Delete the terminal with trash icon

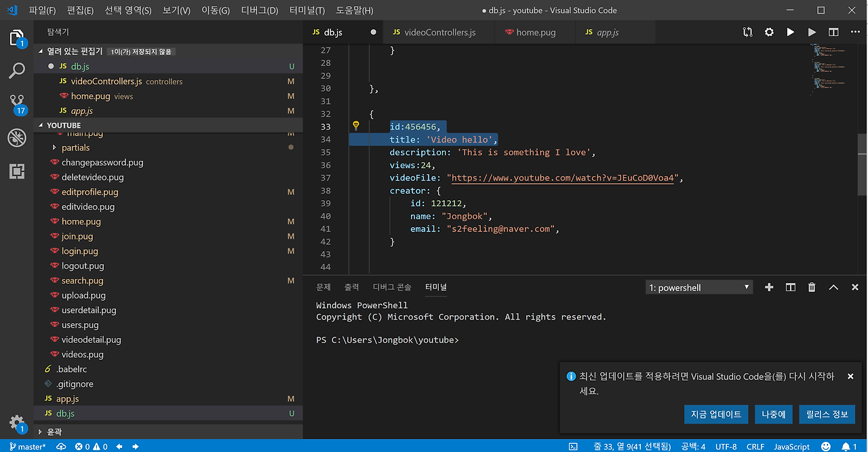[812, 287]
